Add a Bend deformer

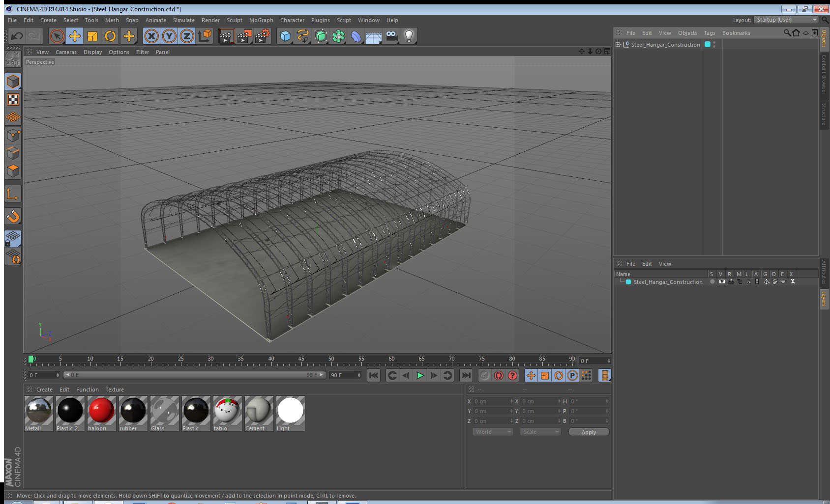356,36
